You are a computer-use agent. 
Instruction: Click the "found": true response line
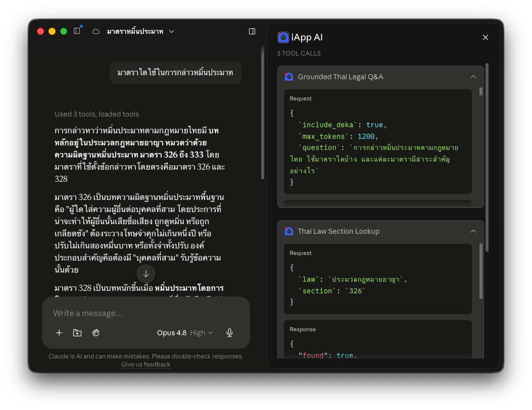328,355
